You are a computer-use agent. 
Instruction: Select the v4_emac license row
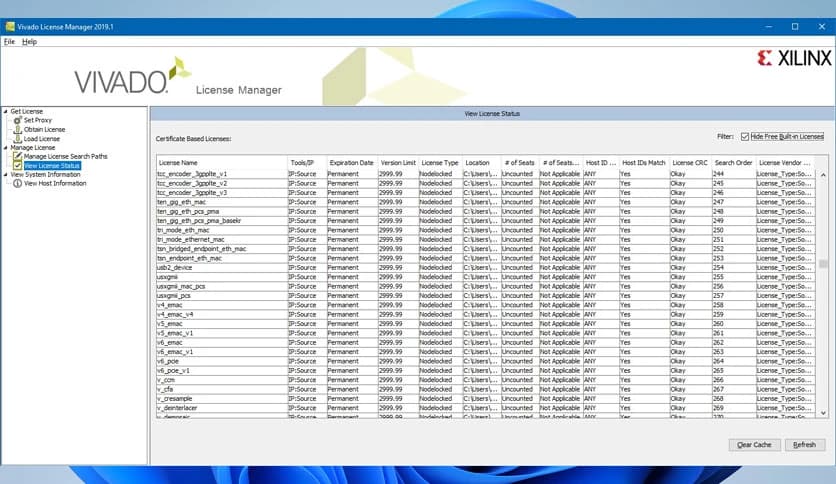[x=486, y=305]
